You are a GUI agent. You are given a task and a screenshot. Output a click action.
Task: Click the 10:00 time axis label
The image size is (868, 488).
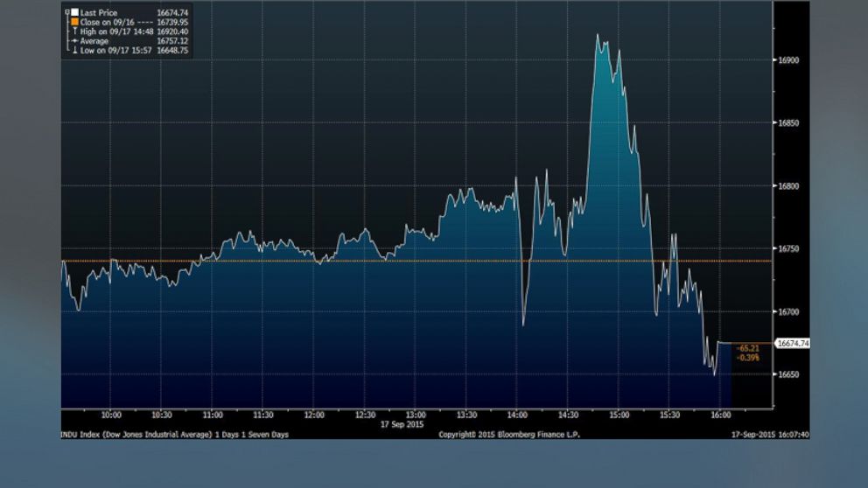pos(111,415)
